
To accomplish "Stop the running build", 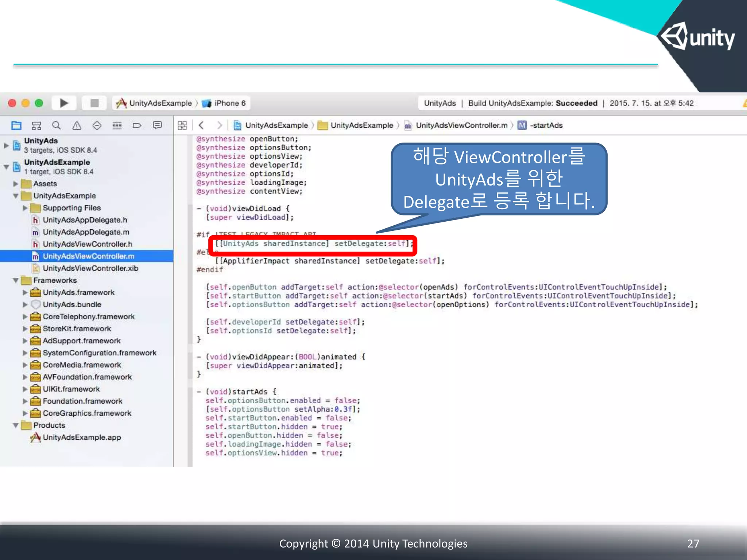I will (x=94, y=103).
